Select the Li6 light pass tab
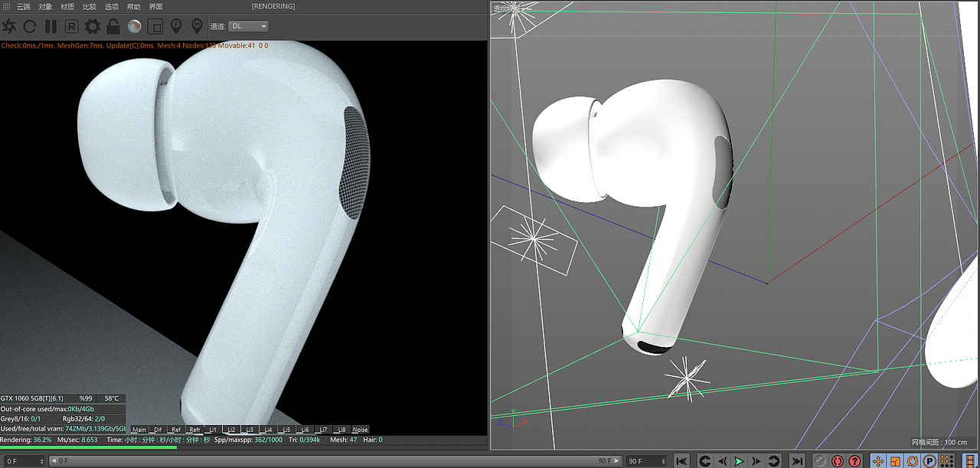980x468 pixels. [x=305, y=430]
